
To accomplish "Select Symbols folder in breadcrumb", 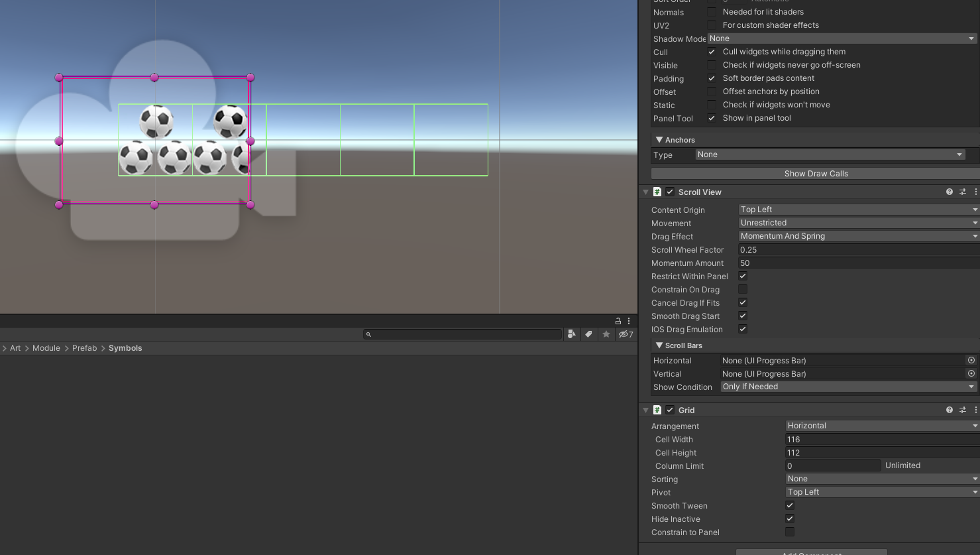I will pos(125,348).
